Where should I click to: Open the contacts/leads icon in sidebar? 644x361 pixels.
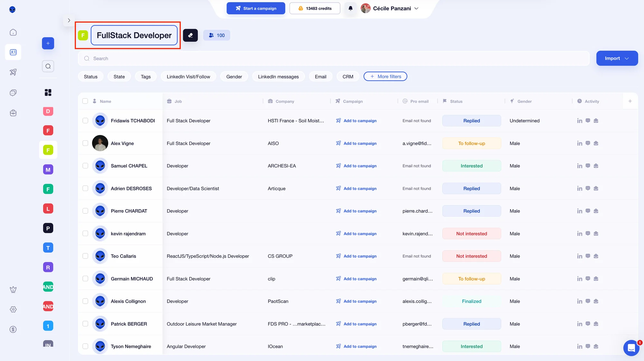13,52
